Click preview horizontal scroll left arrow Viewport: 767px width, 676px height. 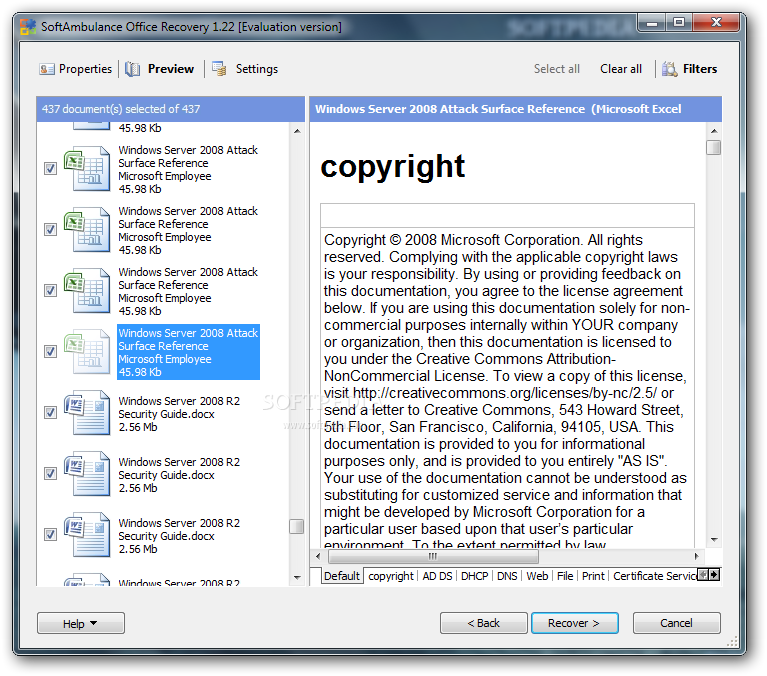coord(318,556)
